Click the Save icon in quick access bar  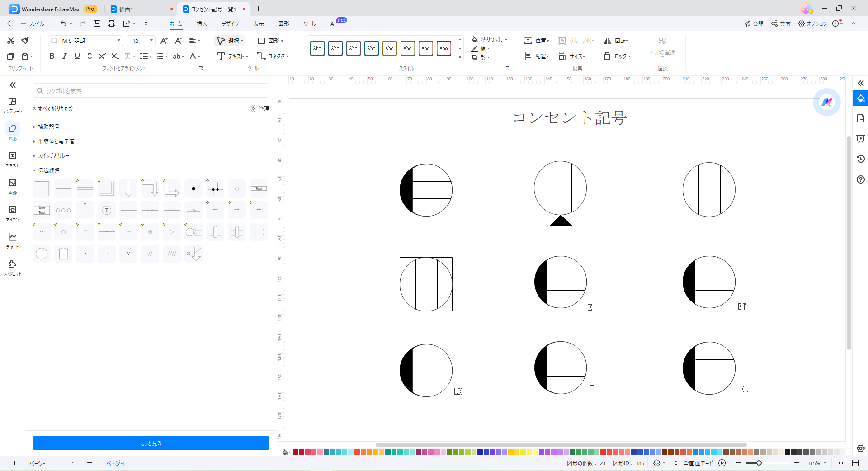point(97,24)
